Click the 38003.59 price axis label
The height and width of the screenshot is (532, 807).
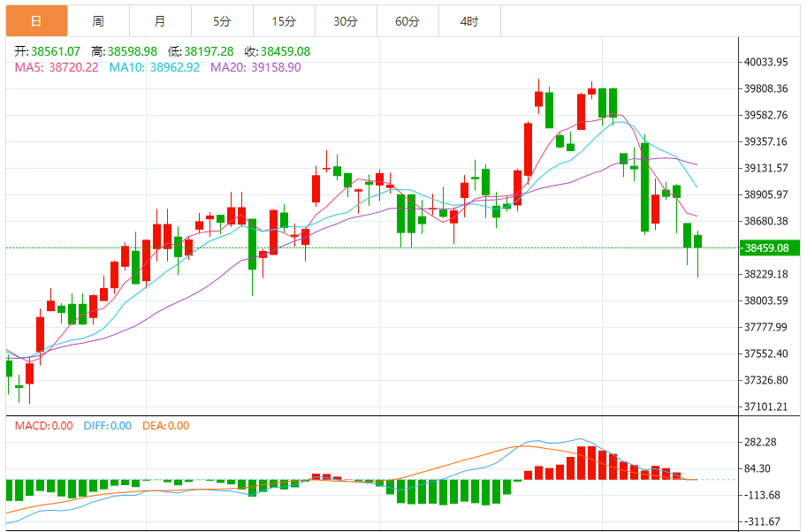pyautogui.click(x=765, y=300)
